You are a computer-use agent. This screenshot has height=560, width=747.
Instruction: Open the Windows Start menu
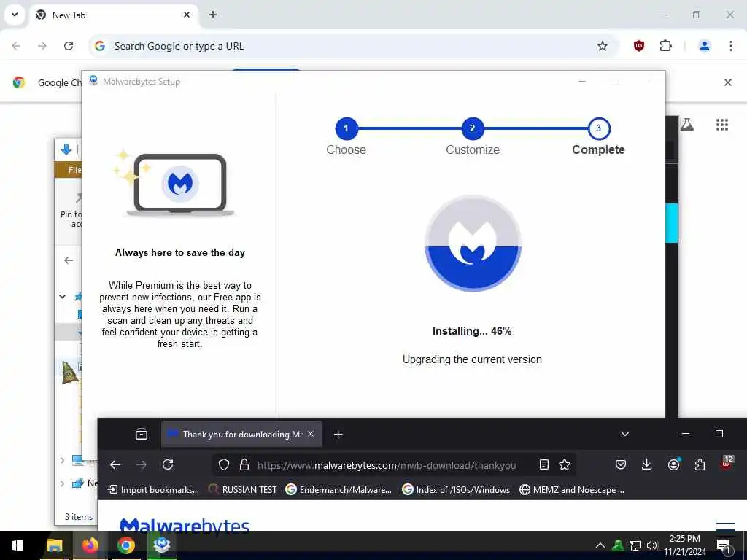coord(18,545)
